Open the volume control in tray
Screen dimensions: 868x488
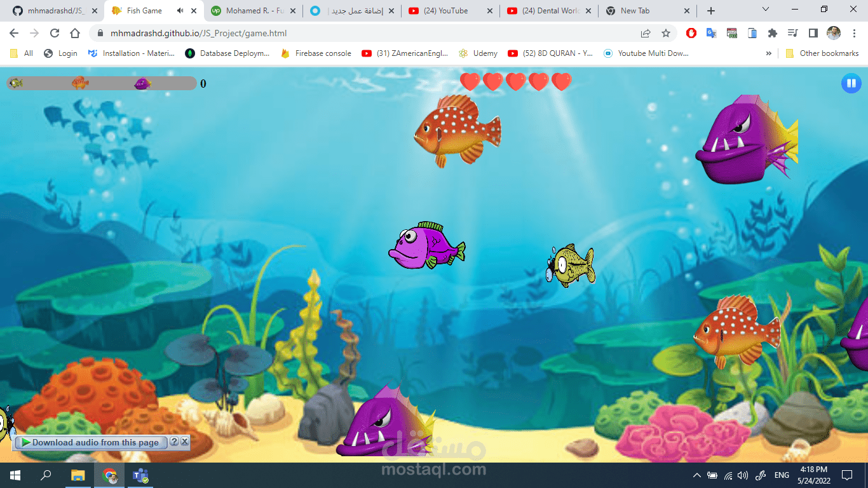743,475
